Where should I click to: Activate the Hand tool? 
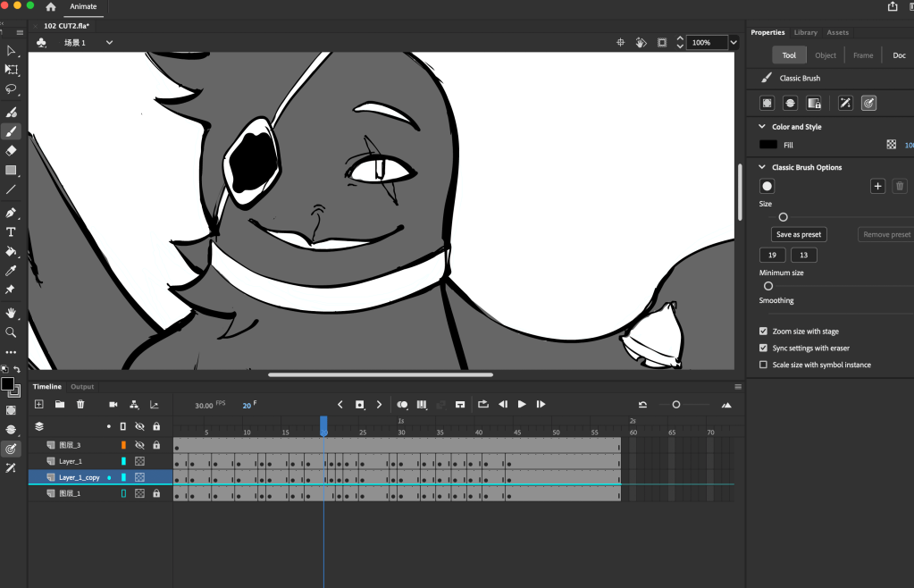coord(11,313)
